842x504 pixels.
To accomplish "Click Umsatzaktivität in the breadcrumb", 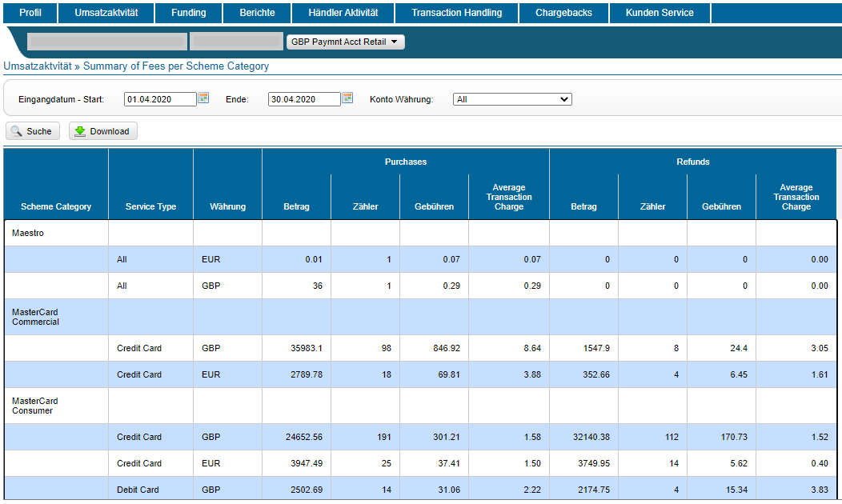I will tap(38, 66).
